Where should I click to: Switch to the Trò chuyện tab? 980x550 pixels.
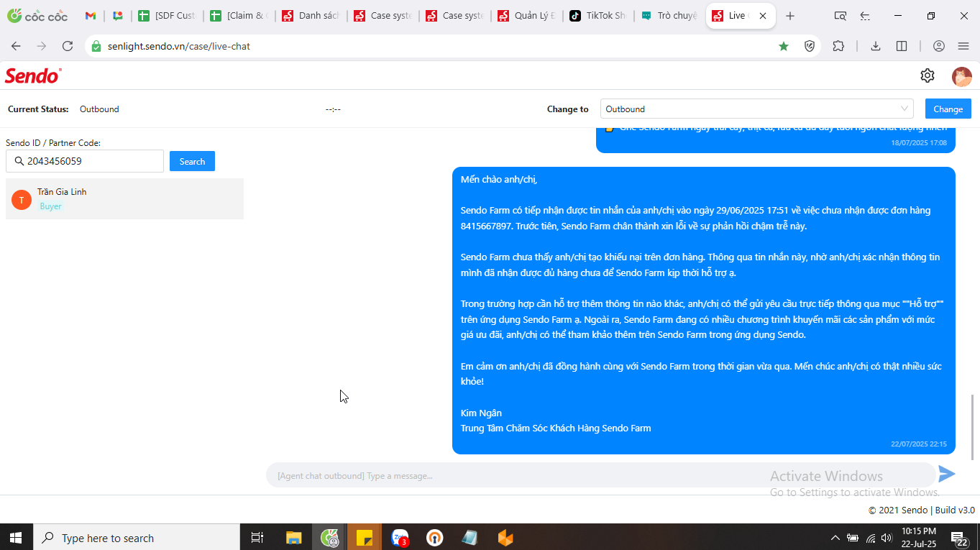click(669, 16)
